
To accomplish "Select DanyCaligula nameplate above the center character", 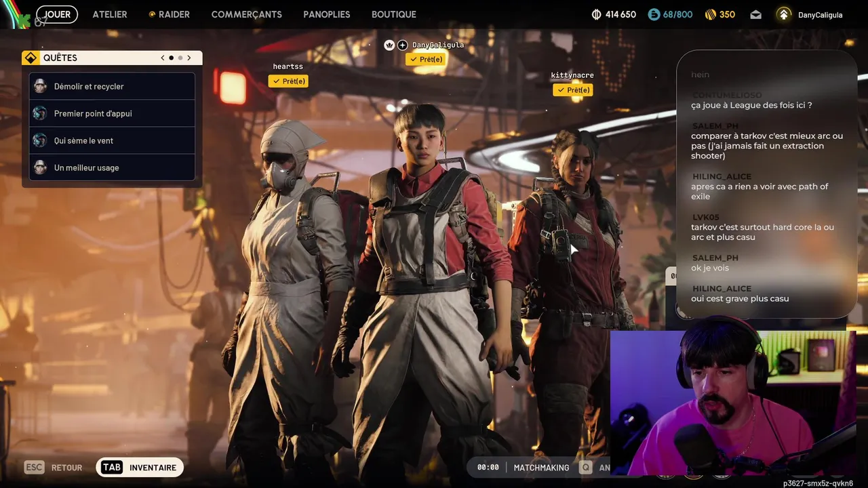I will coord(438,45).
